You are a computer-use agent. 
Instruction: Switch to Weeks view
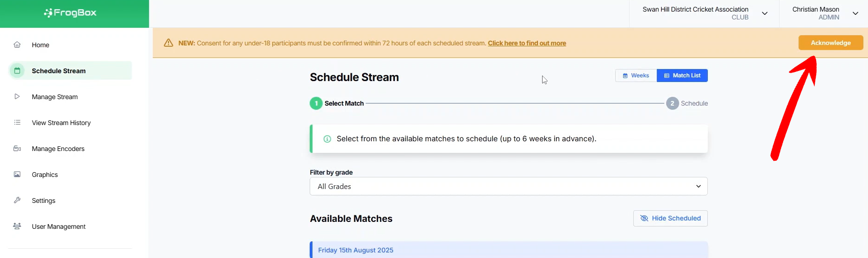(x=636, y=76)
